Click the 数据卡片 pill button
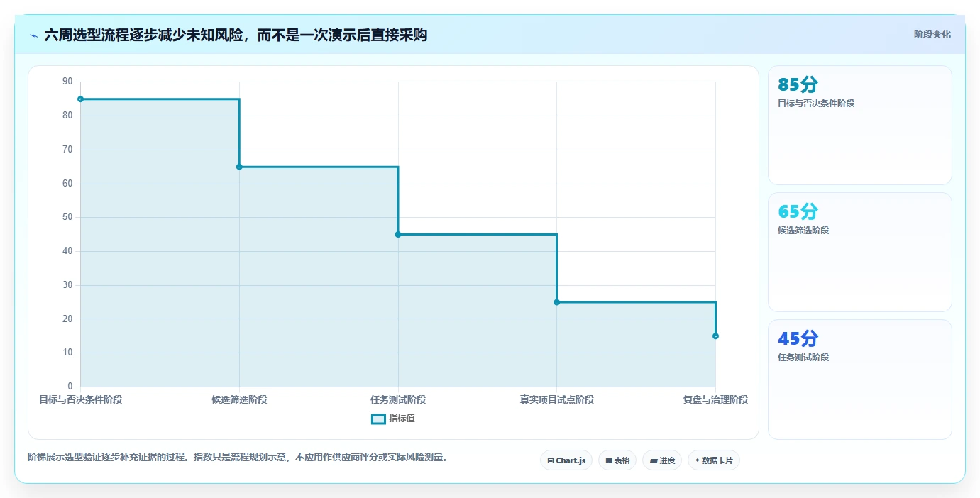The width and height of the screenshot is (980, 498). [714, 460]
